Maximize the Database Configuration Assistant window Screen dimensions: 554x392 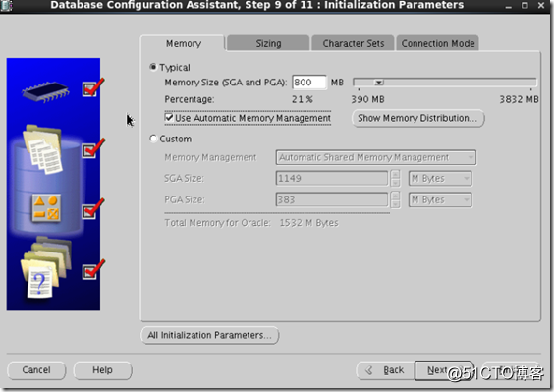pos(525,5)
